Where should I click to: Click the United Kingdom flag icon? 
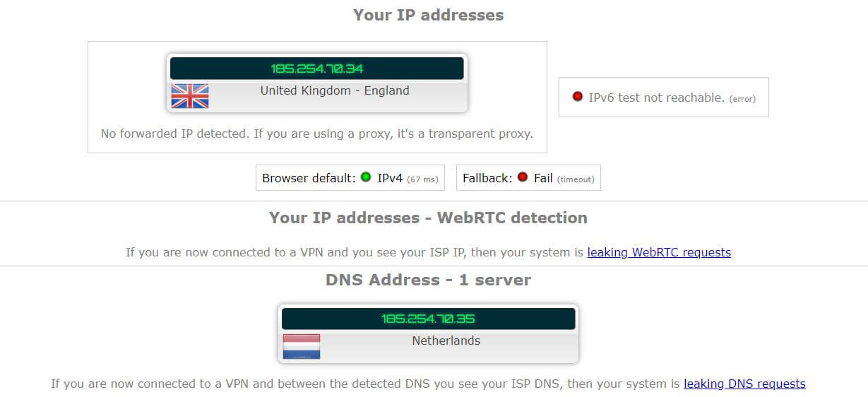pos(190,96)
